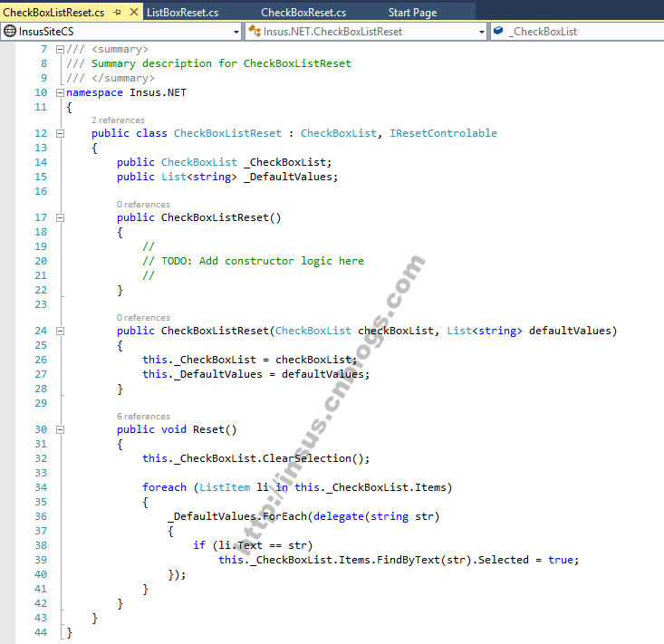
Task: Click the IResetControlable interface name
Action: pos(443,133)
